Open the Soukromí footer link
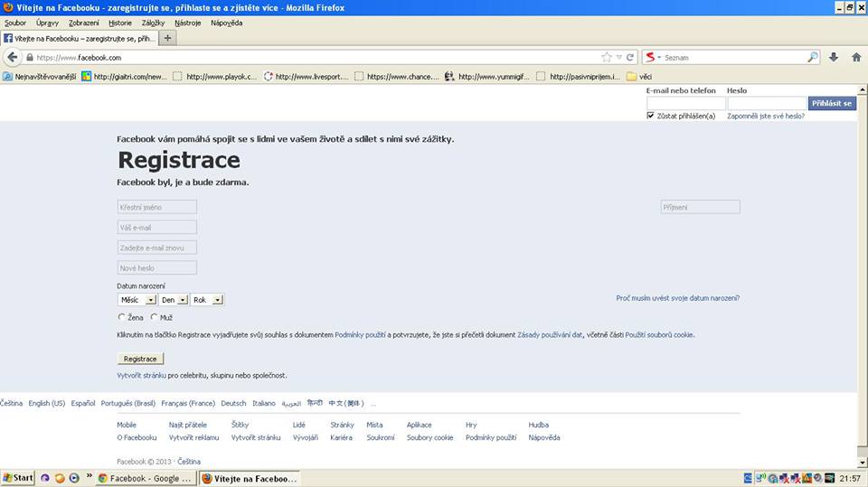 (x=381, y=437)
